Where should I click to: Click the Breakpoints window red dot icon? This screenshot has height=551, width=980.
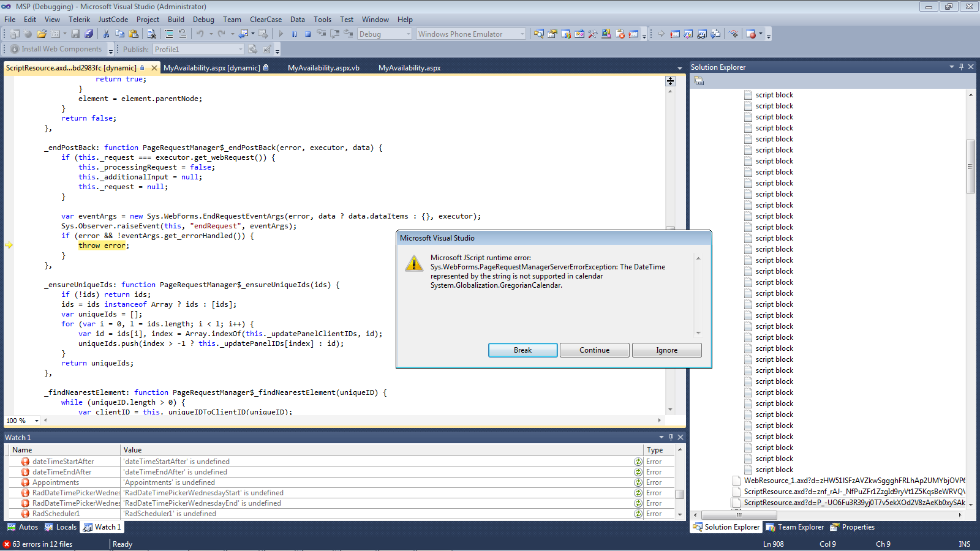coord(752,34)
